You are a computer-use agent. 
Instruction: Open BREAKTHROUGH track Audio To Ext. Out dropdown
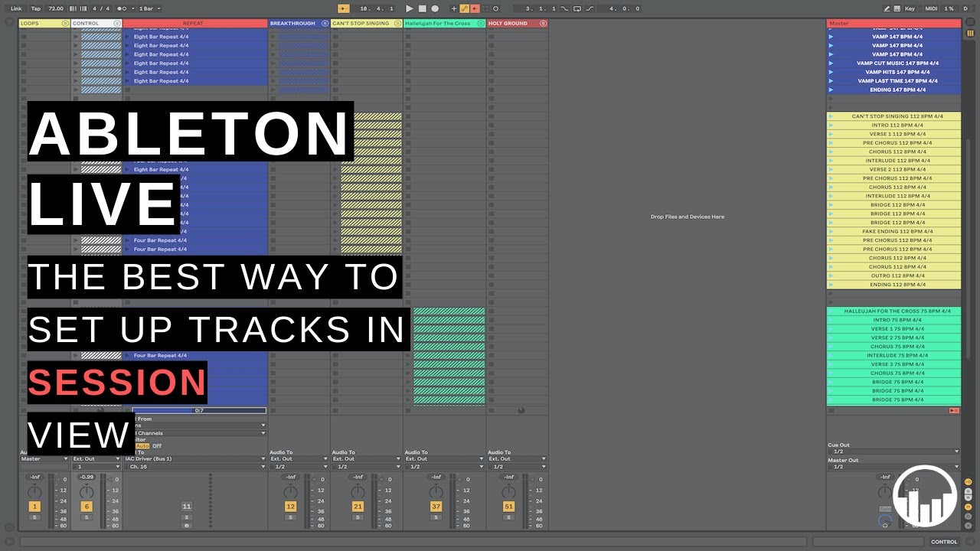click(x=299, y=459)
